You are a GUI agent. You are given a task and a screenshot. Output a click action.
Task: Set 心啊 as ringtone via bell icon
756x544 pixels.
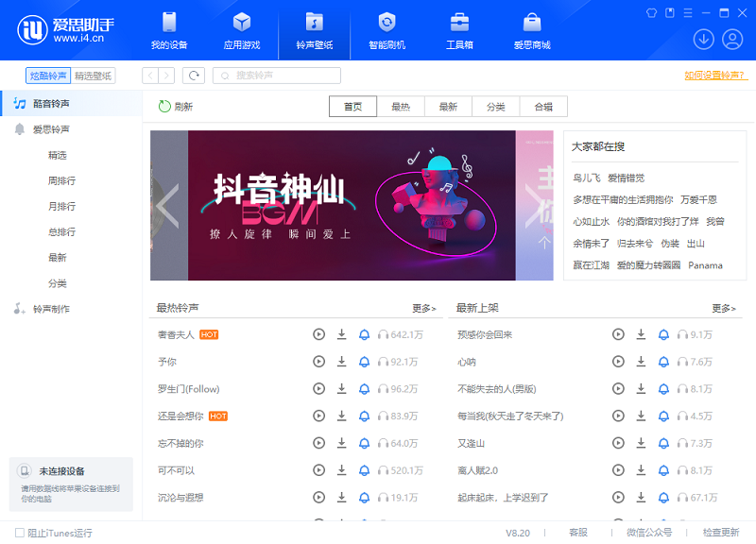pos(662,361)
